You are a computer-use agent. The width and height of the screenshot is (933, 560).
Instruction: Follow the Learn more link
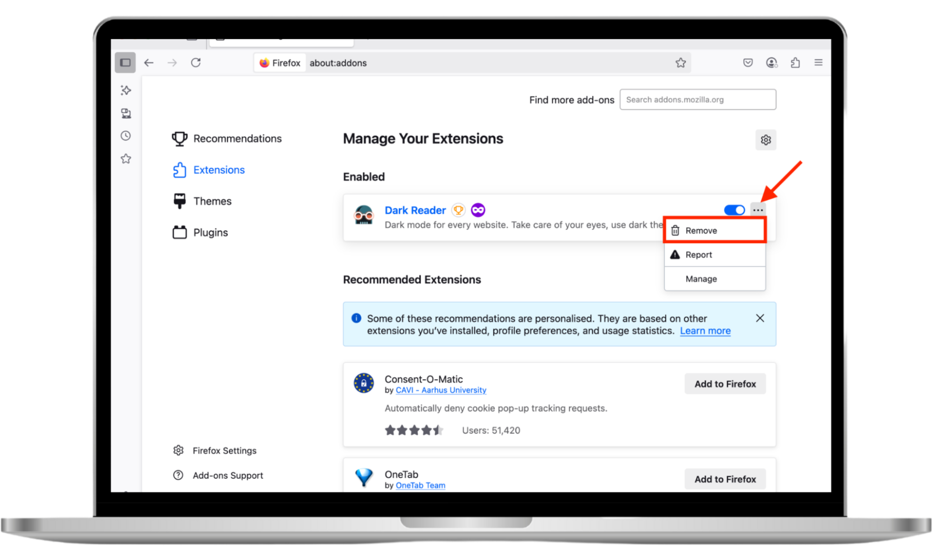pyautogui.click(x=705, y=331)
